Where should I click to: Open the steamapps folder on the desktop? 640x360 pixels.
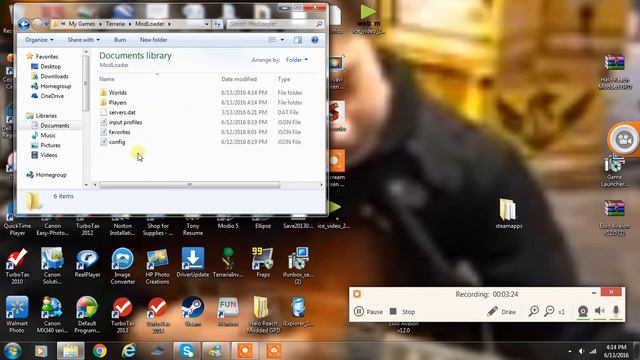point(509,213)
